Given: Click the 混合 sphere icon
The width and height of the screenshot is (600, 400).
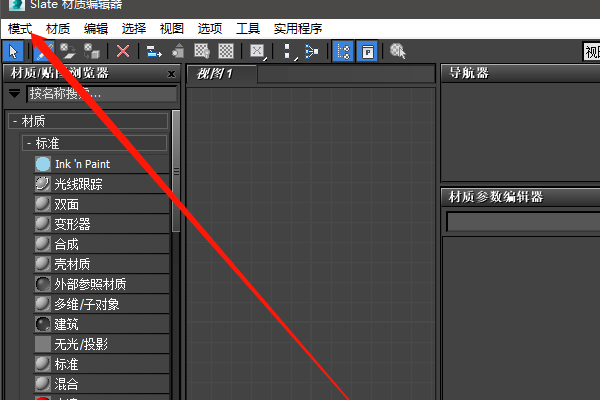Looking at the screenshot, I should click(43, 384).
